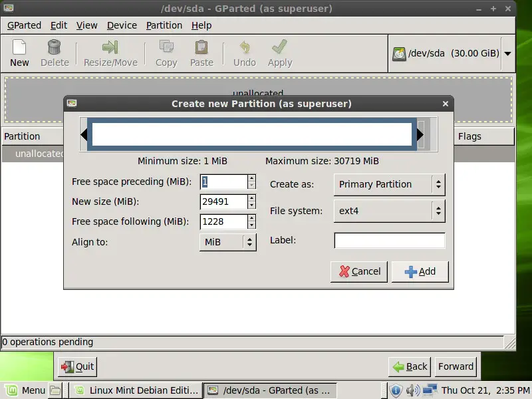Click the blue shield update tray icon

click(x=396, y=390)
